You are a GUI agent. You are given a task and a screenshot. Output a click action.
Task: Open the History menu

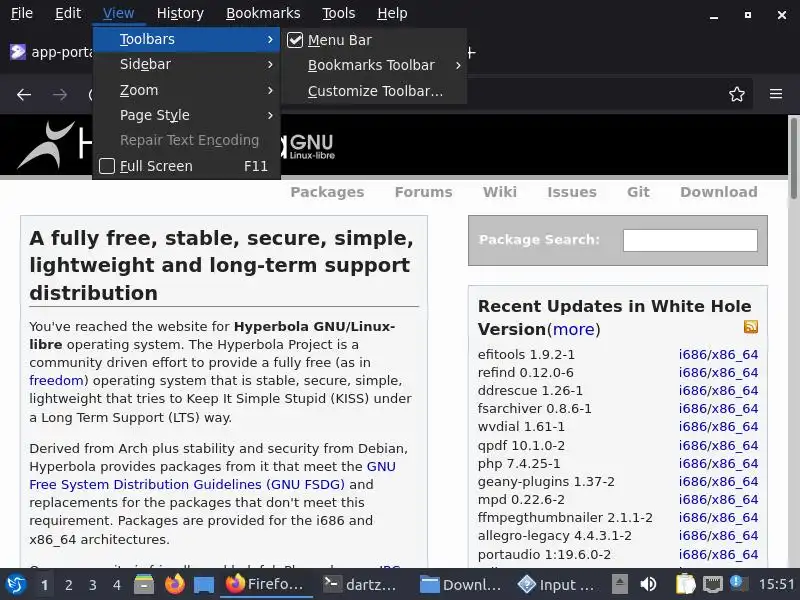180,13
